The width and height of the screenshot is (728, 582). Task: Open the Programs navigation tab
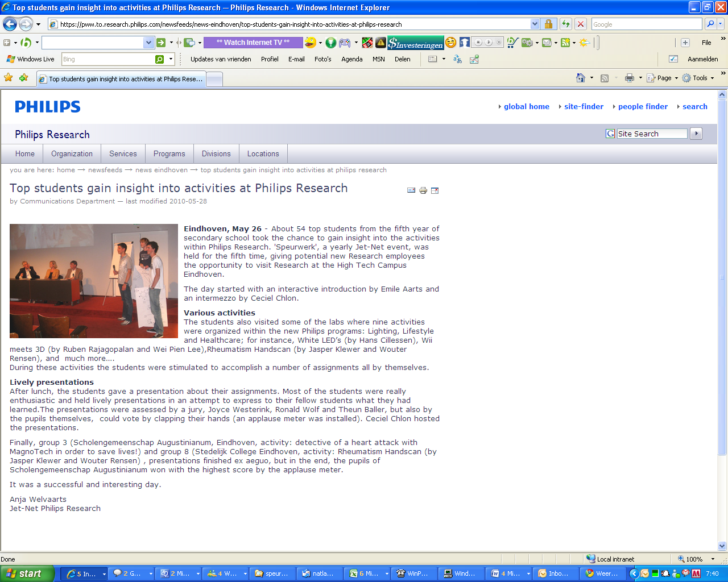(169, 153)
